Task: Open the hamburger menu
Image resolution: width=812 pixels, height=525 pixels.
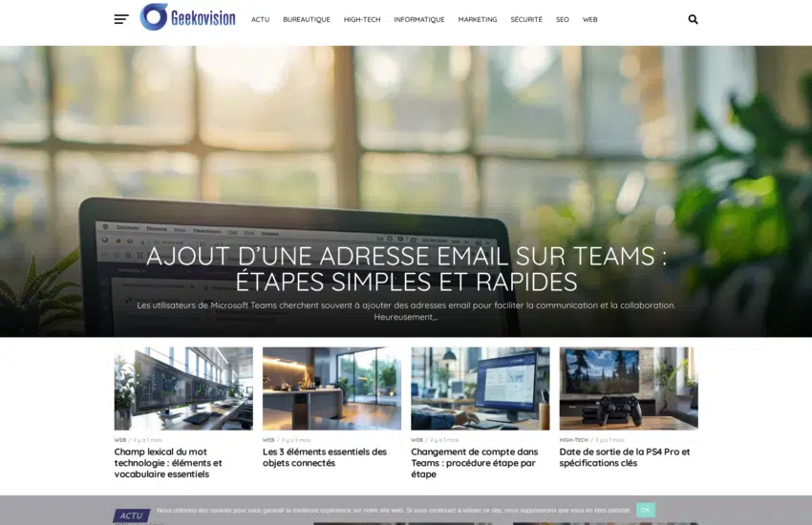Action: point(121,19)
